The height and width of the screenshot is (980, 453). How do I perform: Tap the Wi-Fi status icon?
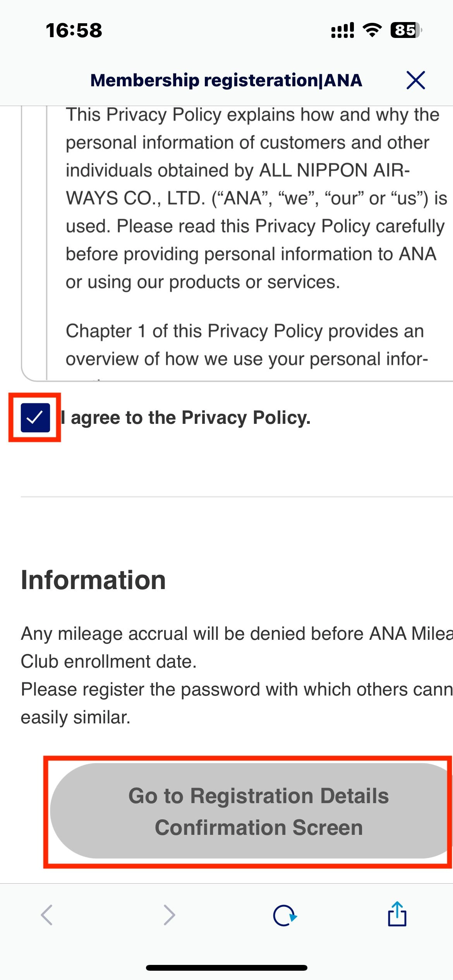tap(372, 30)
